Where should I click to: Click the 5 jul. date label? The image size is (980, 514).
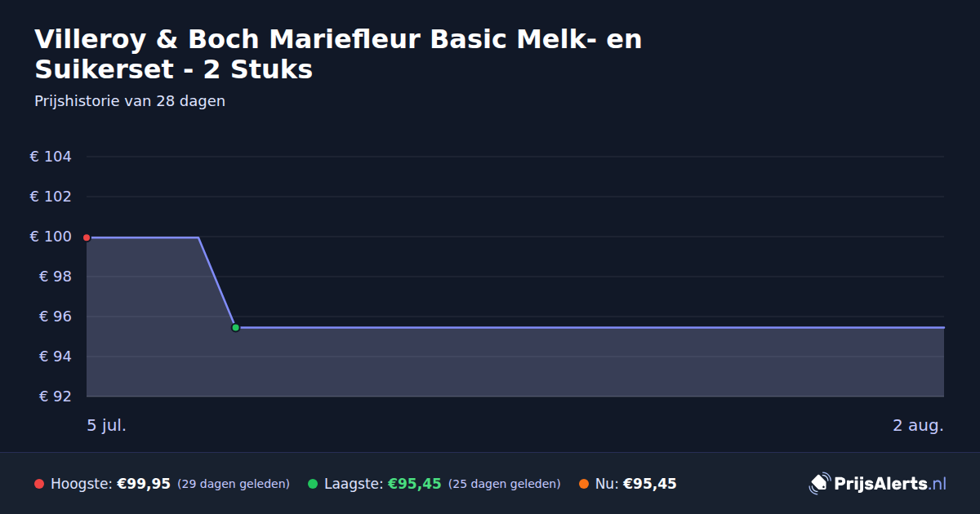(x=107, y=425)
